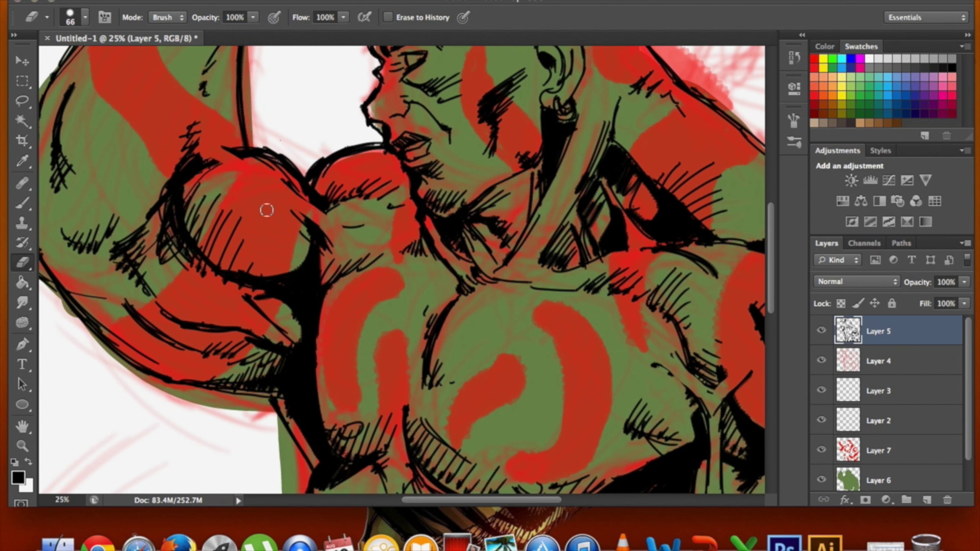Open the Normal blend mode dropdown
Image resolution: width=980 pixels, height=551 pixels.
click(856, 282)
